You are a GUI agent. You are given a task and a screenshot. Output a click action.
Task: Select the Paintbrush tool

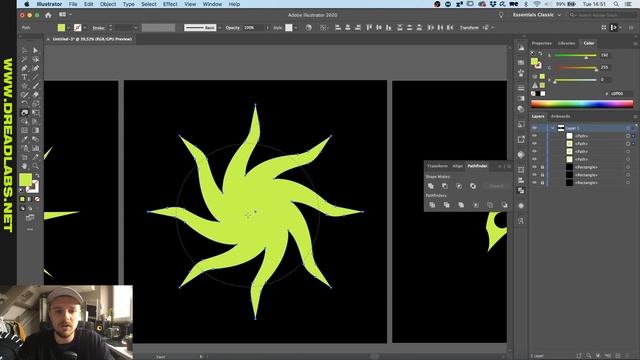click(x=36, y=86)
